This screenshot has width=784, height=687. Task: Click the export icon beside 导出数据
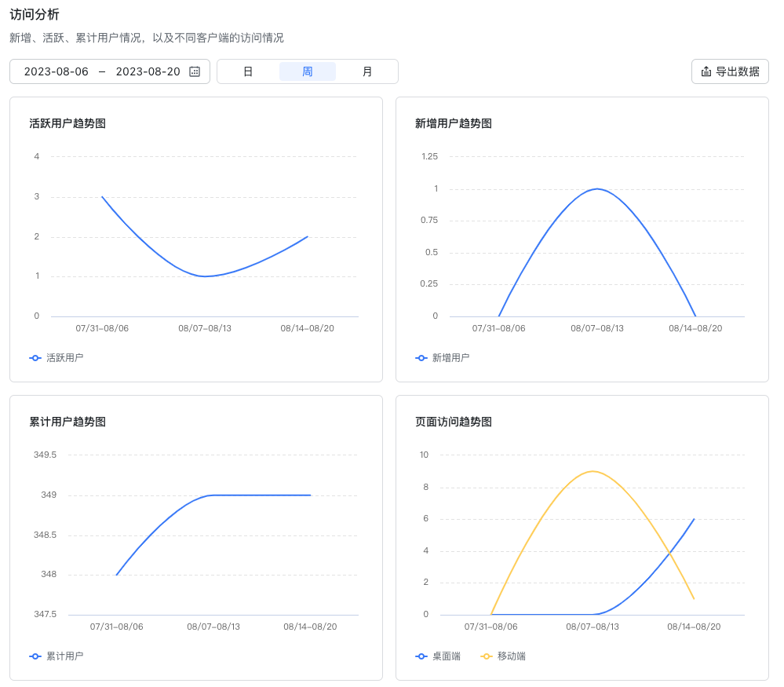pyautogui.click(x=706, y=71)
